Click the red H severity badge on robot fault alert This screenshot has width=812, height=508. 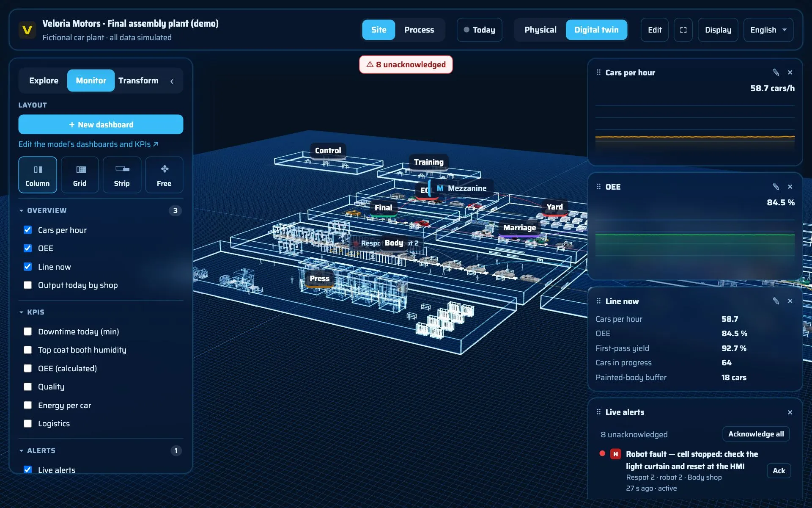pyautogui.click(x=615, y=454)
